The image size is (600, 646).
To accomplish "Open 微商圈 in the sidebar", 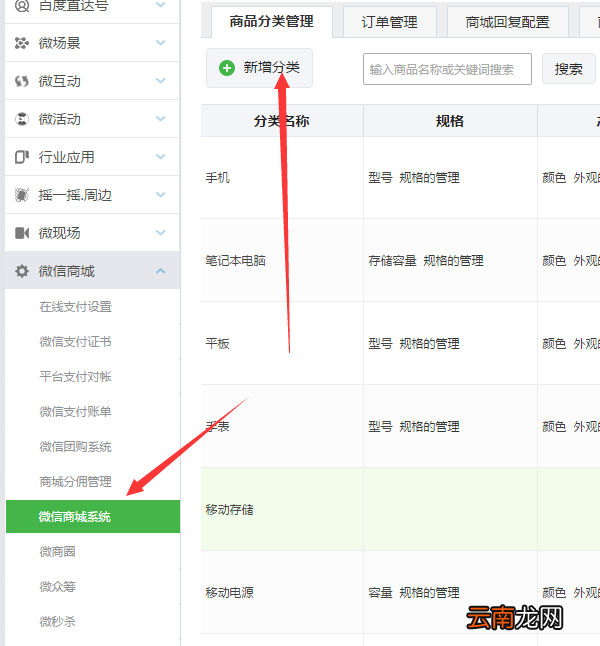I will point(57,552).
